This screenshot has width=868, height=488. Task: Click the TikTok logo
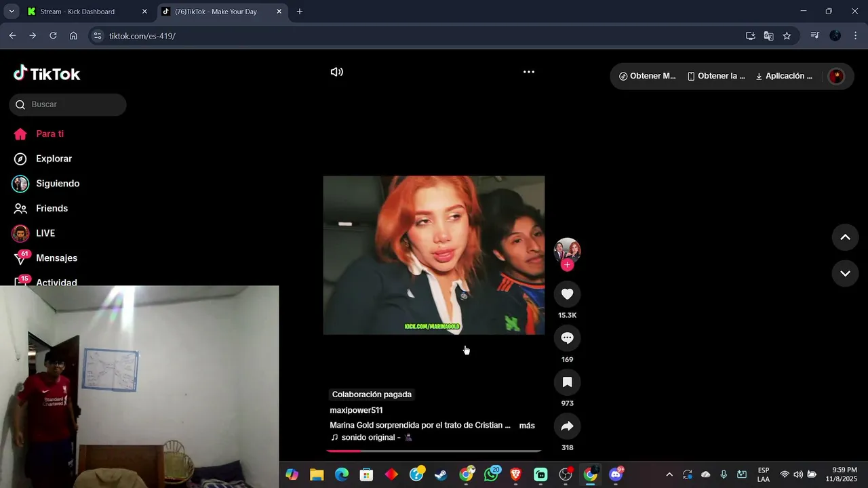pos(47,73)
